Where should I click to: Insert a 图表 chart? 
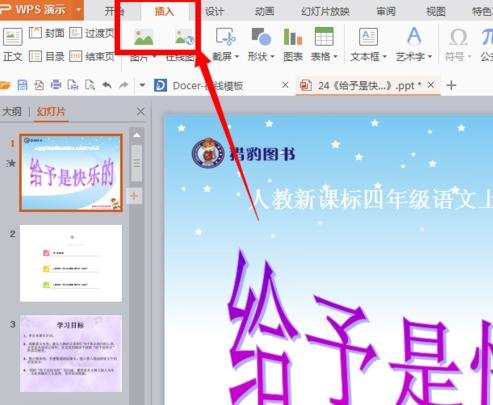[293, 45]
